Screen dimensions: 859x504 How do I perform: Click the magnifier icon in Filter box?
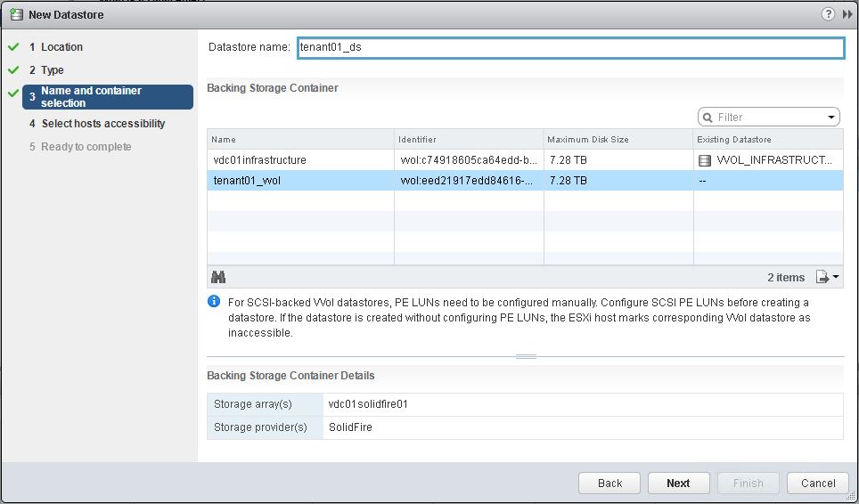(x=708, y=118)
